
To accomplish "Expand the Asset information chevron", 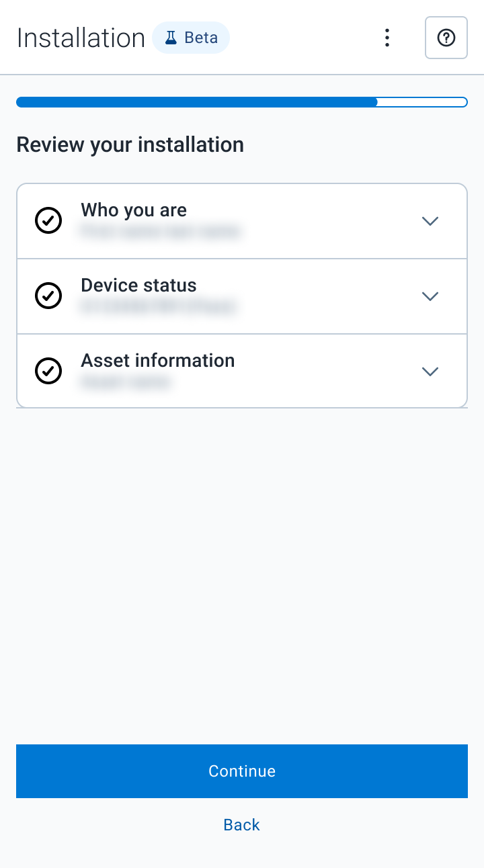I will (x=430, y=372).
